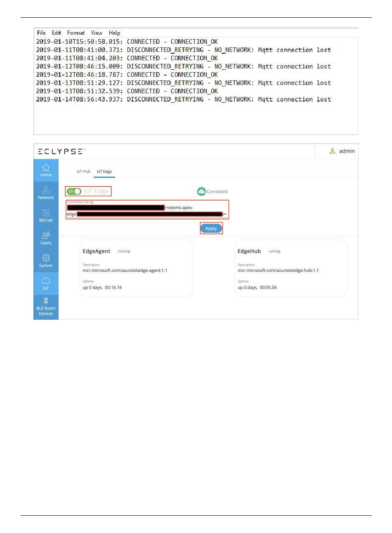
Task: Click log line '2019-01-12T08:46:15.009'
Action: 184,66
